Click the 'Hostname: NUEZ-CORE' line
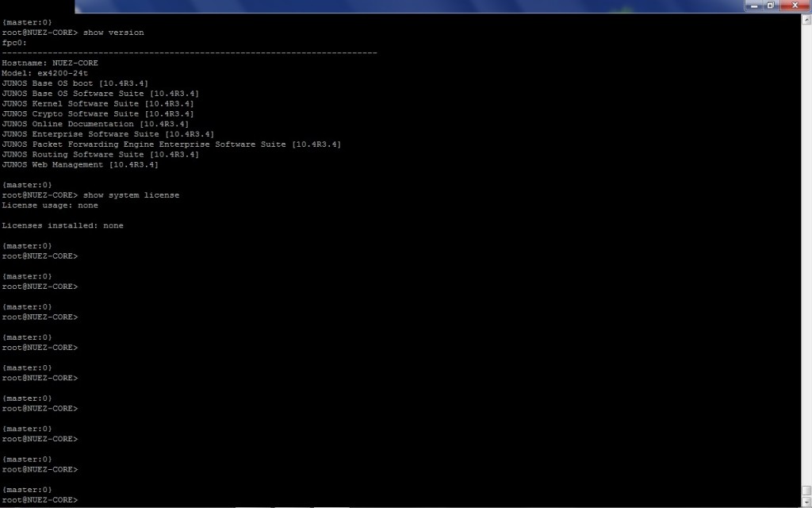The width and height of the screenshot is (812, 508). point(50,63)
